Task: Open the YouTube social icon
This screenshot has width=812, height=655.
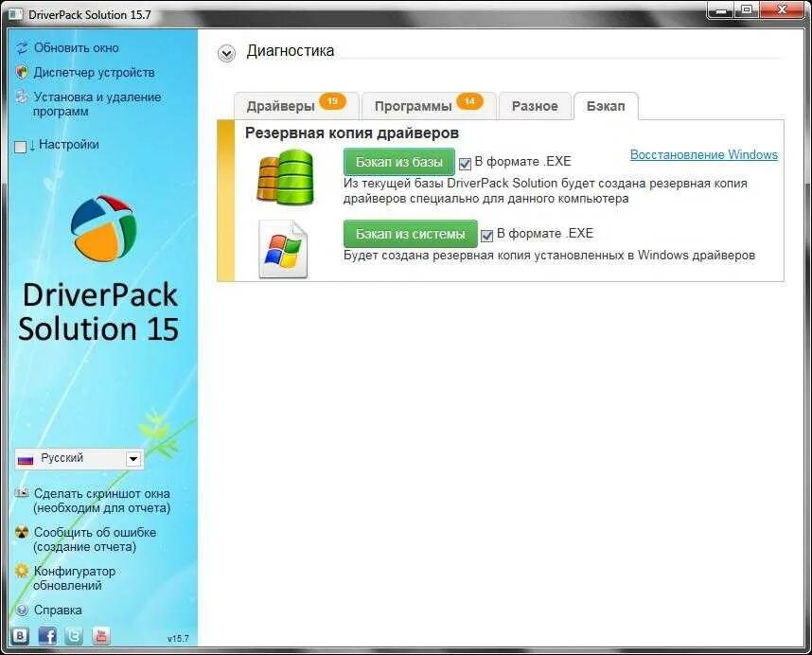Action: click(101, 636)
